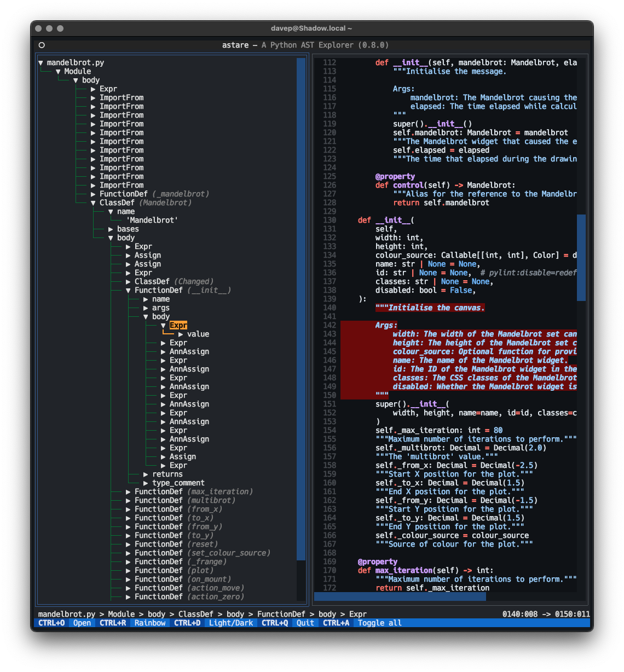The height and width of the screenshot is (672, 624).
Task: Collapse the ClassDef (Mandelbrot) node
Action: tap(94, 203)
